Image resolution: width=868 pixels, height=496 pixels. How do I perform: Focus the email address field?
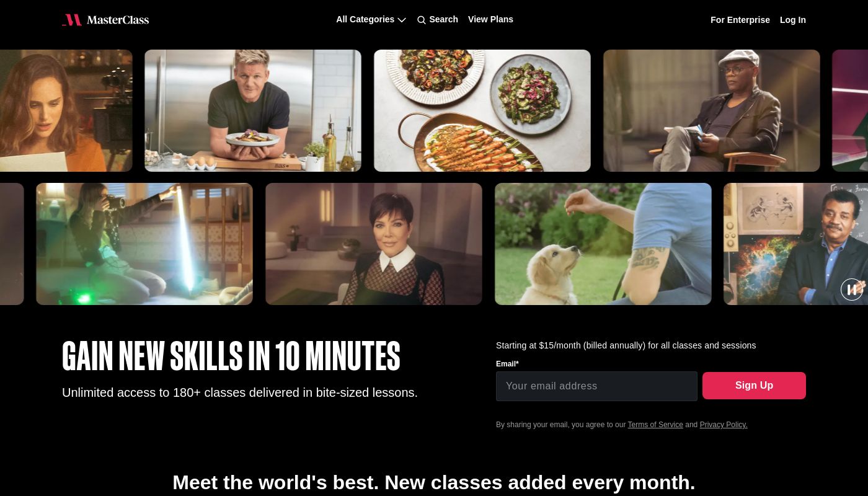coord(596,386)
